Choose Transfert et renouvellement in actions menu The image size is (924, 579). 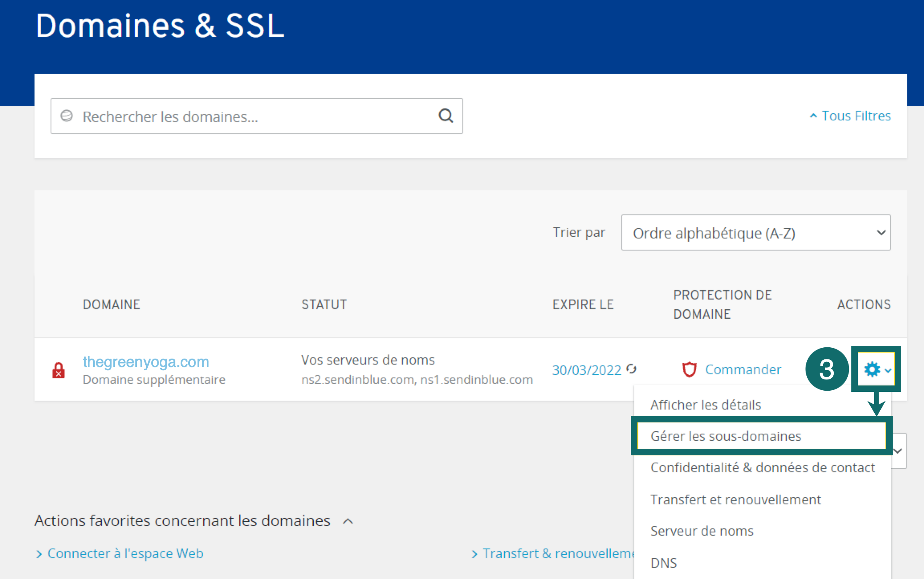[735, 499]
